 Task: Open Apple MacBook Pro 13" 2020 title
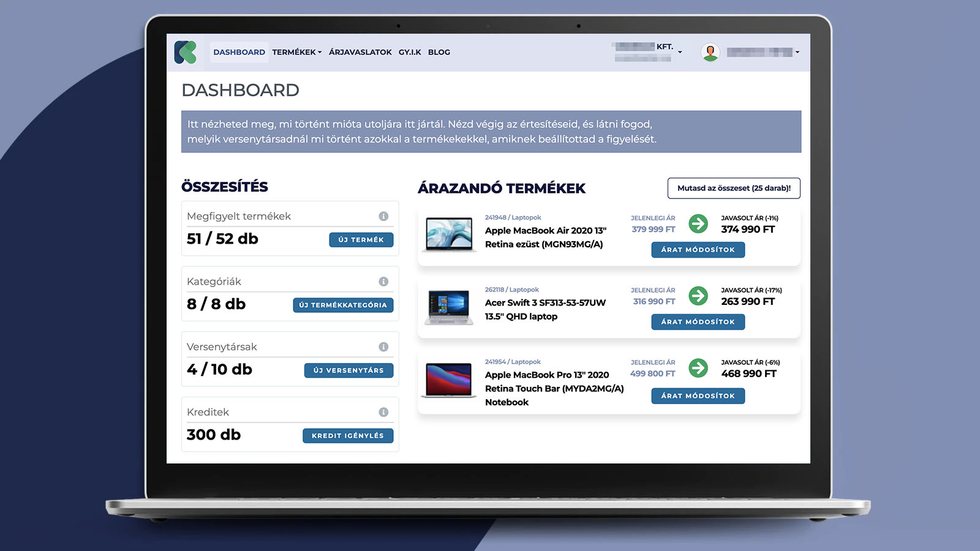pos(554,388)
